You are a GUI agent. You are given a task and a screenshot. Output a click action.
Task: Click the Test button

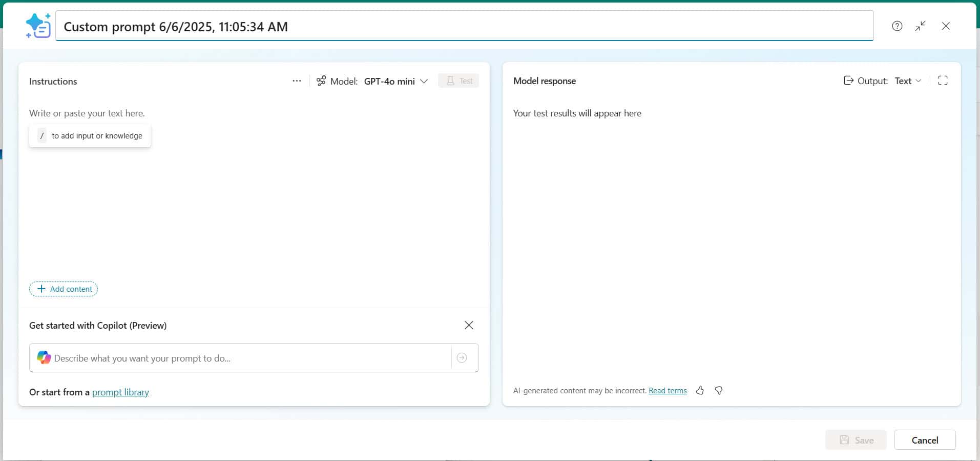[x=458, y=81]
